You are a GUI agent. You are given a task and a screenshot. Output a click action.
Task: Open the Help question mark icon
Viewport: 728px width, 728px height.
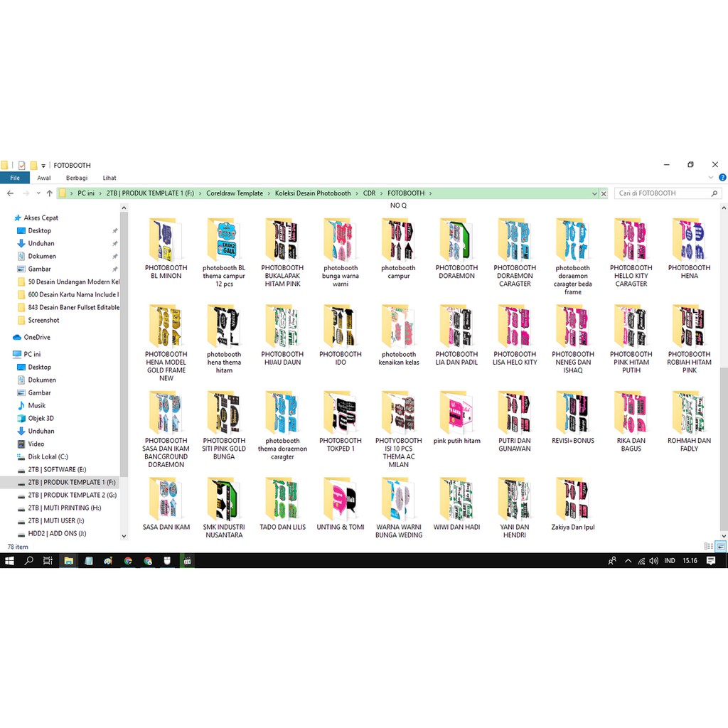point(722,178)
